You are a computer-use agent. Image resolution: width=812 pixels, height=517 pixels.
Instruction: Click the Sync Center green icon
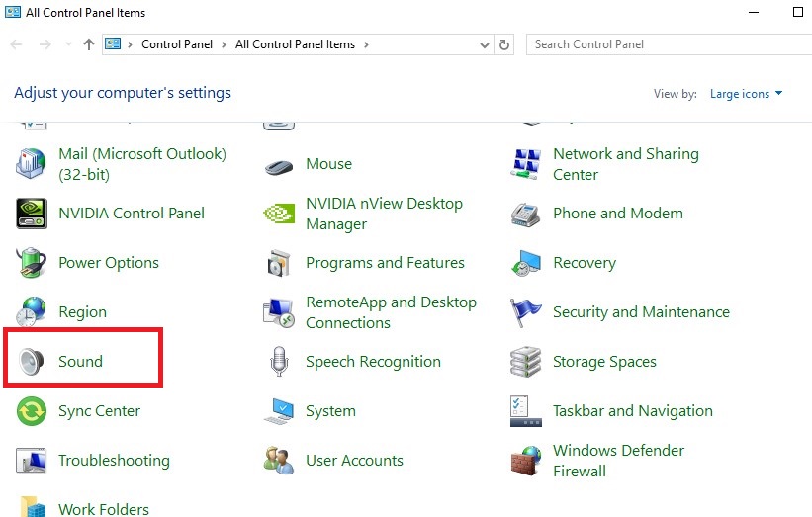31,411
